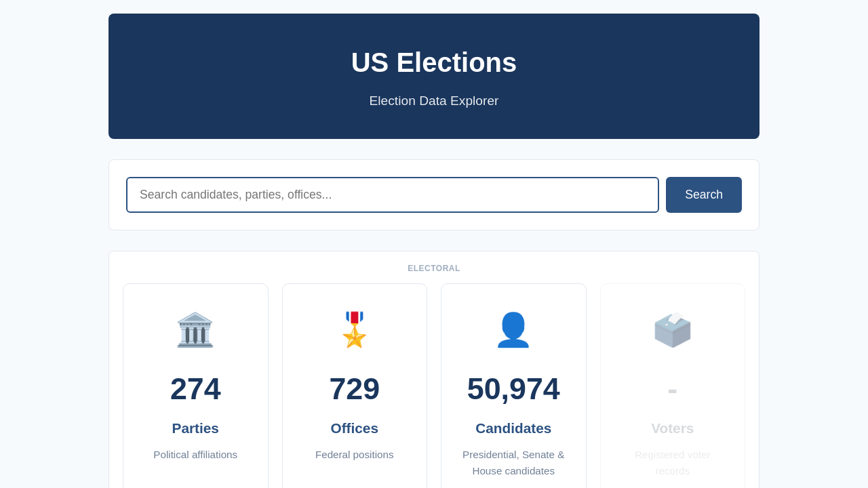Click the US Elections header title

tap(434, 62)
